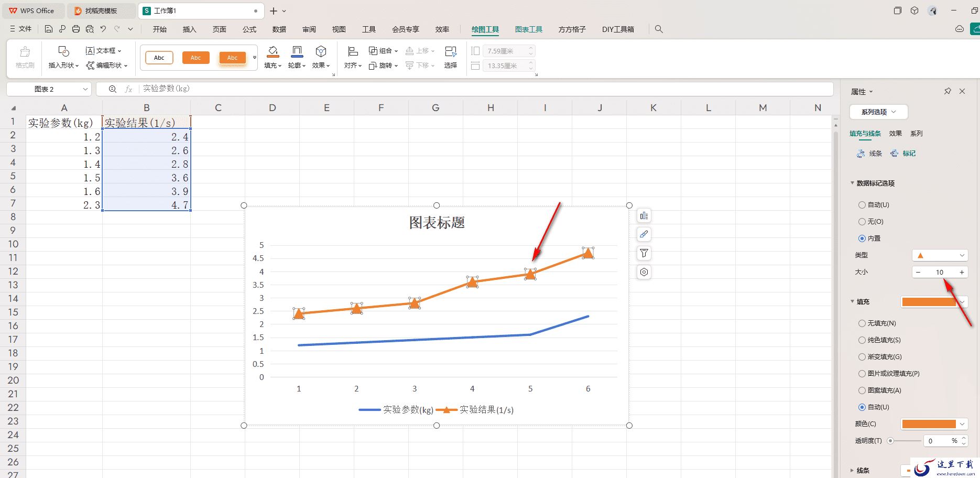Open the Insert (插入) ribbon tab
Image resolution: width=980 pixels, height=478 pixels.
pyautogui.click(x=189, y=29)
